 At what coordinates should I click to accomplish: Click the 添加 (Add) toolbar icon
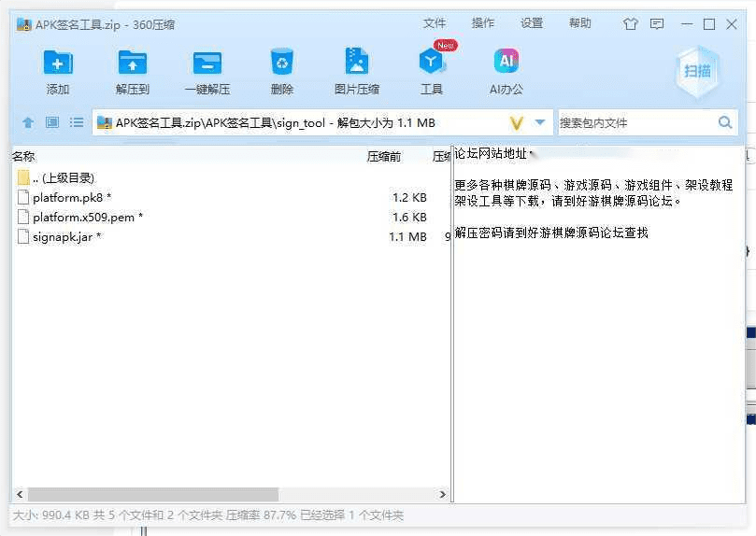58,63
